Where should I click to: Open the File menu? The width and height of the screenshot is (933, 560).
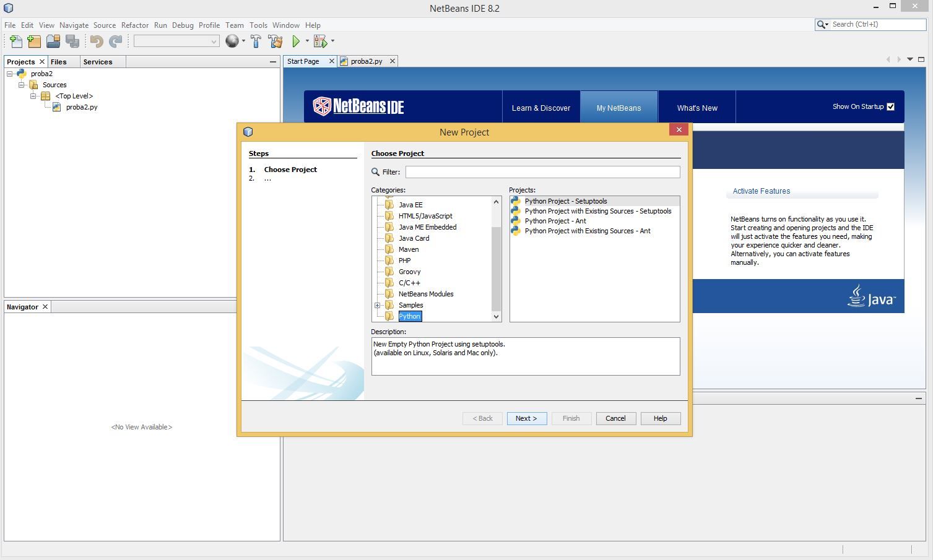(x=10, y=25)
